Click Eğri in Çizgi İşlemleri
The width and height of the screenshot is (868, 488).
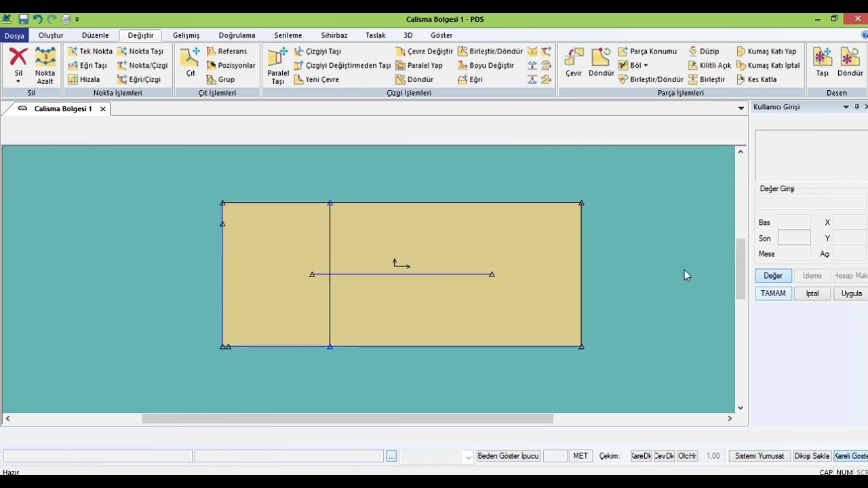click(470, 79)
